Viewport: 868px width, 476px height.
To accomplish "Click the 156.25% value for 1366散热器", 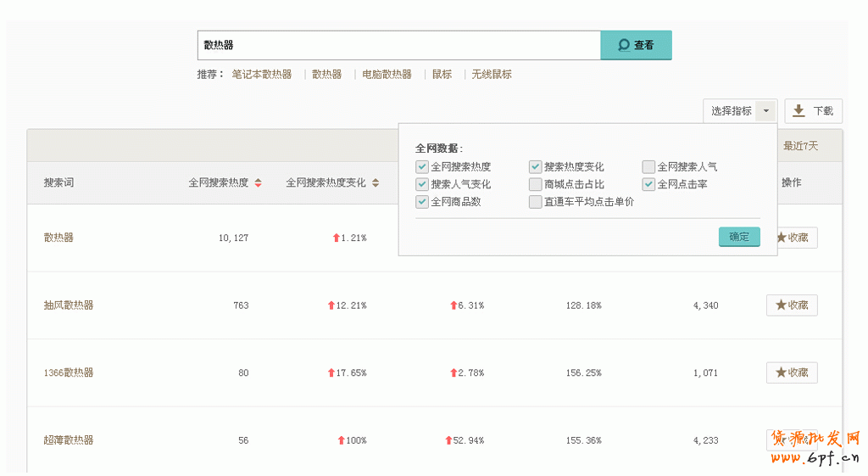I will pos(583,373).
